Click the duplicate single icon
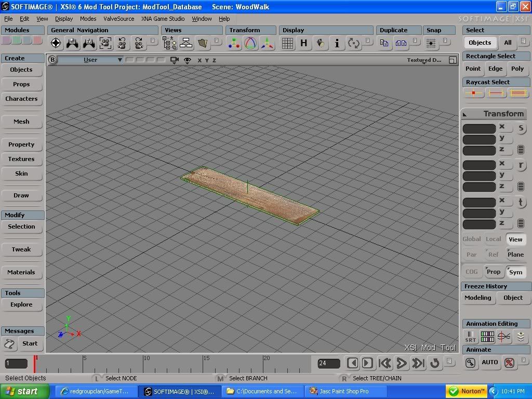 [x=384, y=43]
